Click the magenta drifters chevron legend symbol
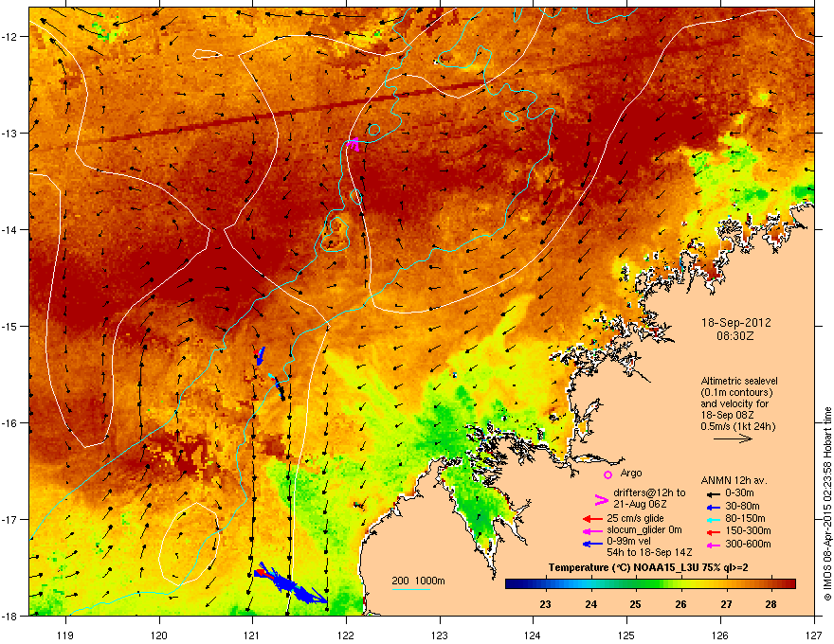The width and height of the screenshot is (834, 644). (x=601, y=499)
